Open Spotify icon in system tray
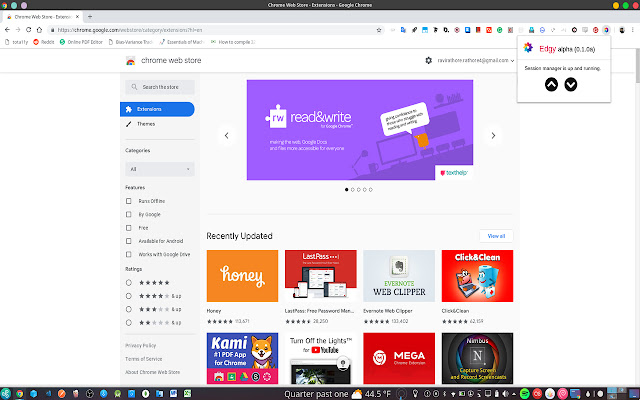The width and height of the screenshot is (640, 400). point(525,394)
